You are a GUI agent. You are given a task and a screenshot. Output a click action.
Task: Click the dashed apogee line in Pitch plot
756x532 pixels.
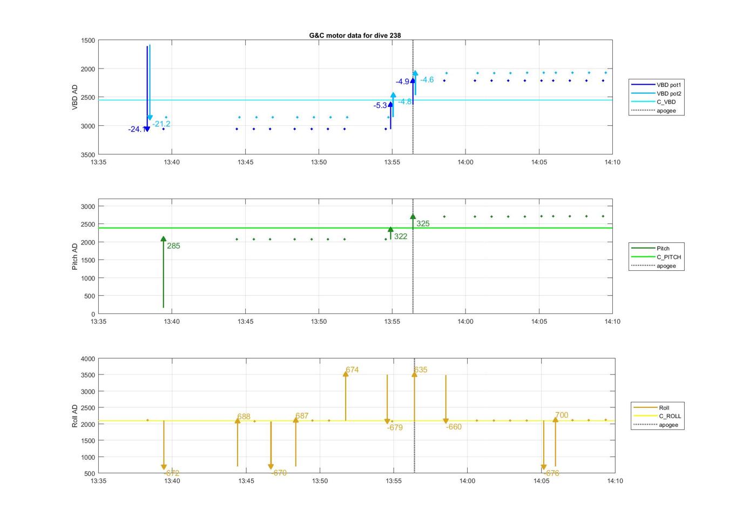(413, 256)
